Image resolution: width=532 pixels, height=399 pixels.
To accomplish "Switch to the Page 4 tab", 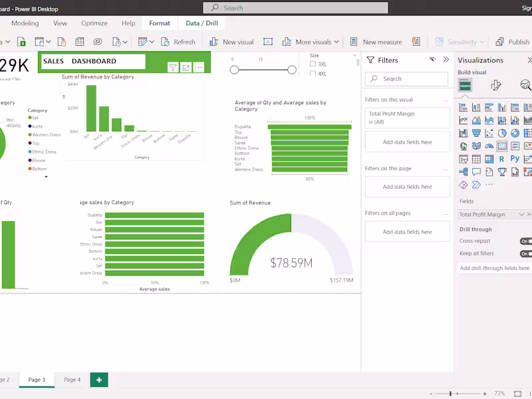I will [x=72, y=380].
